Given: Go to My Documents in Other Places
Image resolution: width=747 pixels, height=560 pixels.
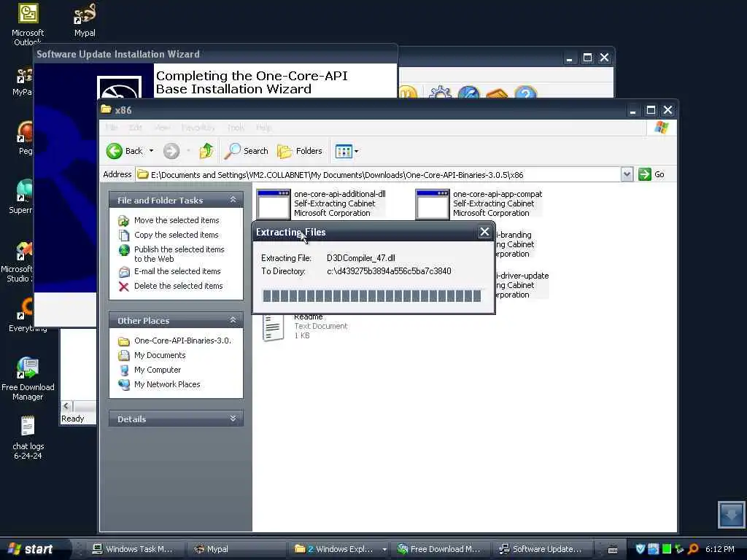Looking at the screenshot, I should pos(160,355).
